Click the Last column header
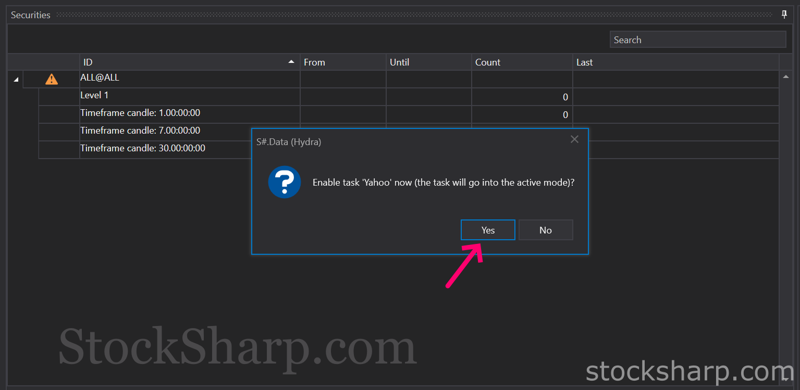This screenshot has width=800, height=390. (676, 62)
